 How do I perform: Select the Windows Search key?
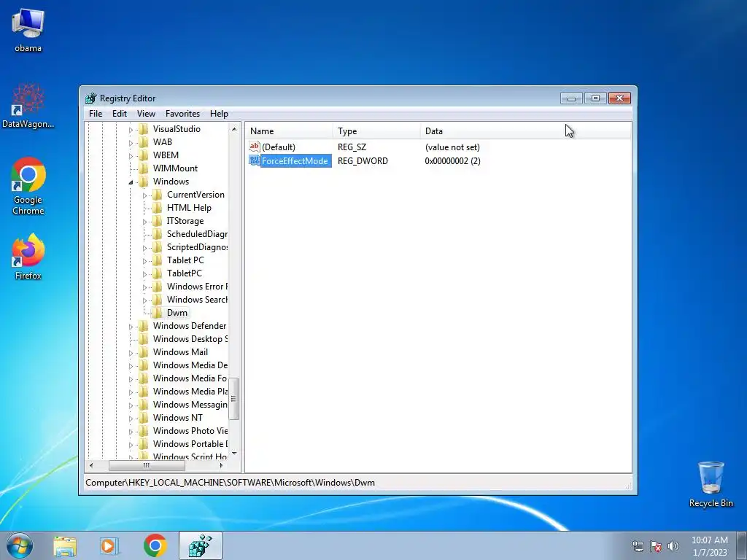tap(197, 300)
